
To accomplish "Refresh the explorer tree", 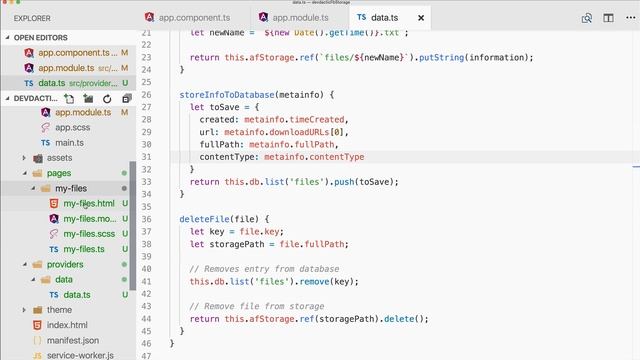I will 107,98.
